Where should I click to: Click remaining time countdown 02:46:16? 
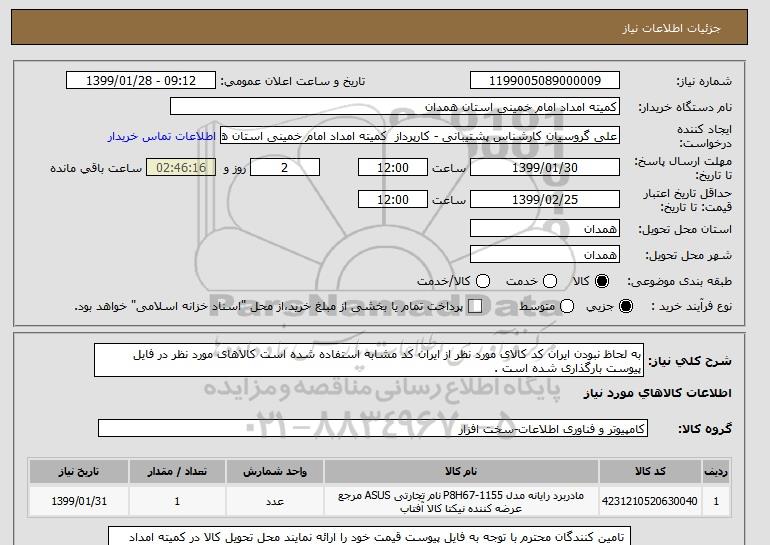(181, 167)
